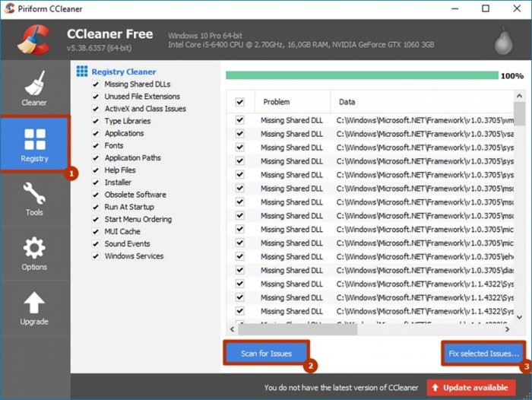Open the Tools wrench section
This screenshot has height=400, width=532.
pyautogui.click(x=34, y=198)
